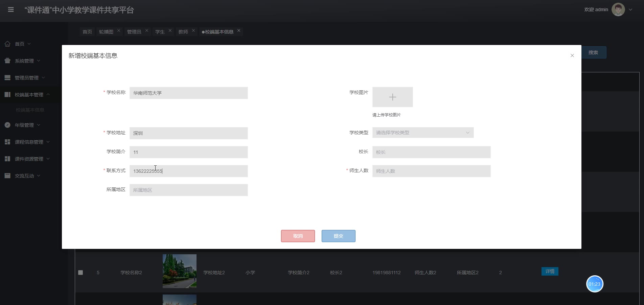The width and height of the screenshot is (644, 305).
Task: Open the 学校类型 dropdown
Action: pos(423,133)
